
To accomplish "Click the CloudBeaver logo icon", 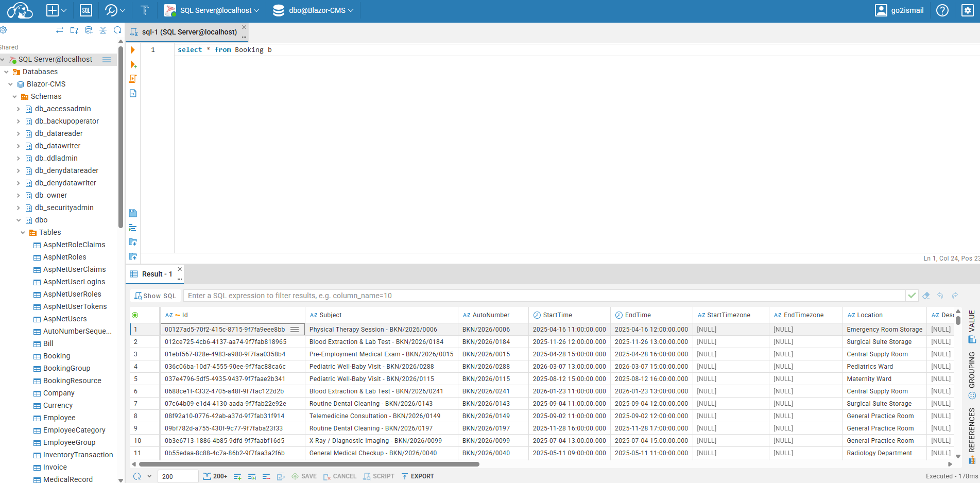I will click(x=20, y=10).
